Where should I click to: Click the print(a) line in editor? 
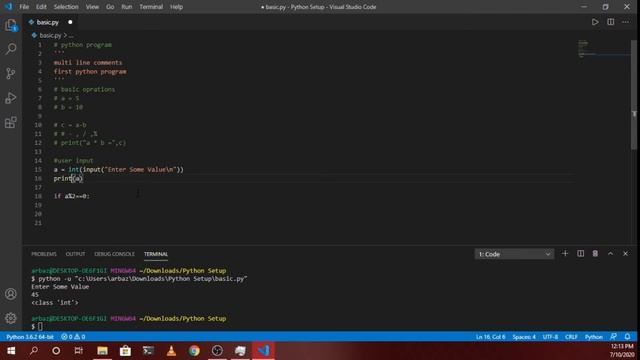pos(68,178)
